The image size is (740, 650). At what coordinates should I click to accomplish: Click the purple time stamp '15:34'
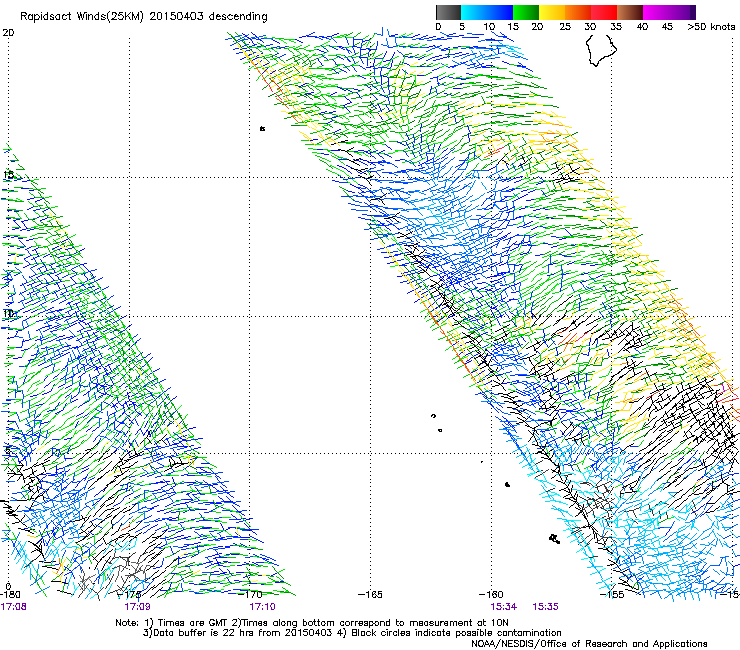tap(504, 607)
